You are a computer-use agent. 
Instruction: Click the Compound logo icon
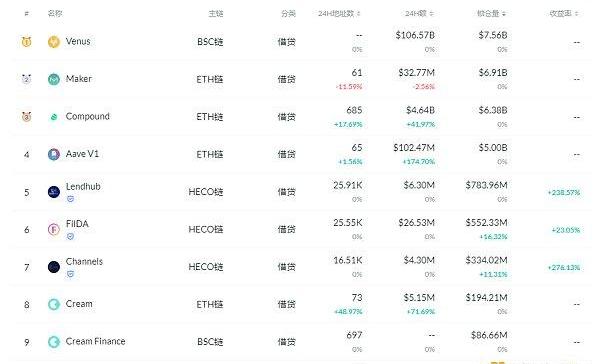pyautogui.click(x=54, y=117)
